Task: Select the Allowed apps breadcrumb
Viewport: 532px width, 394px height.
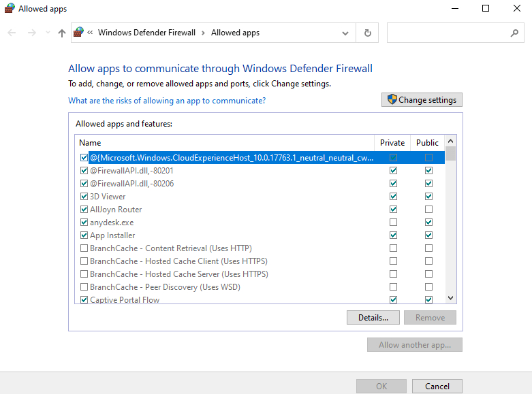Action: [x=235, y=33]
